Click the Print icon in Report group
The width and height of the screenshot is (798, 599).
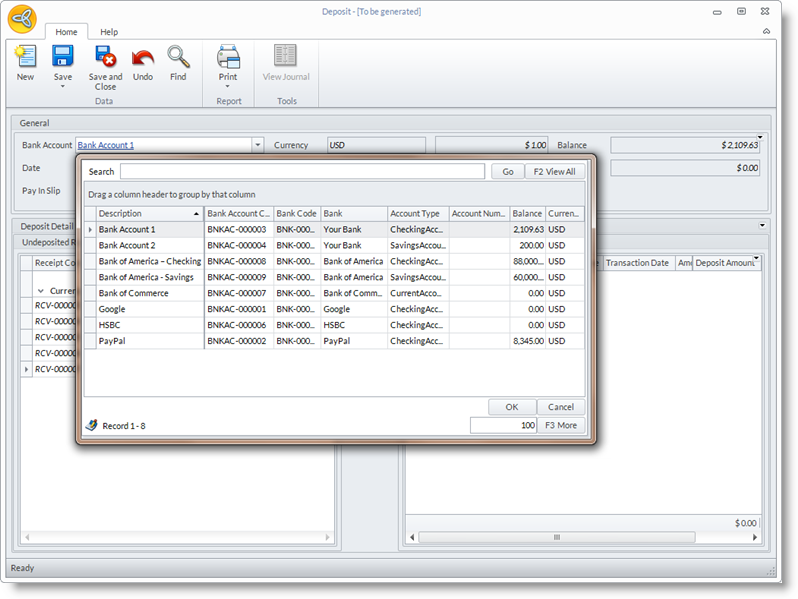tap(228, 58)
